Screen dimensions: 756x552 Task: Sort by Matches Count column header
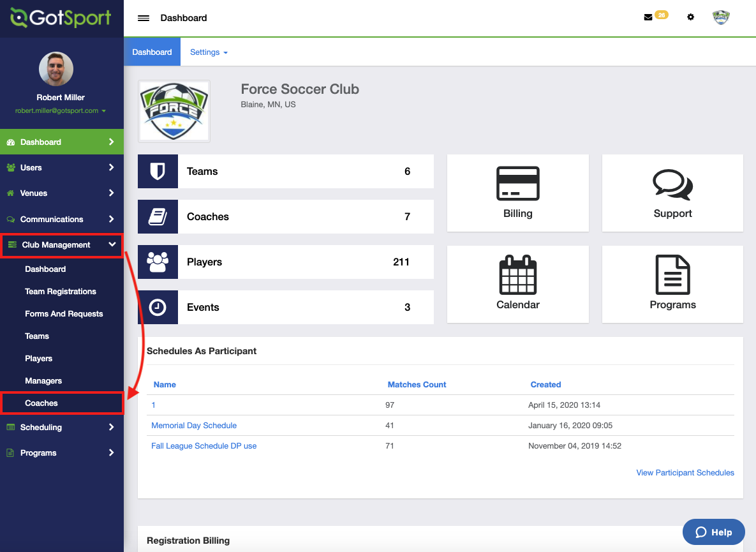[x=417, y=385]
